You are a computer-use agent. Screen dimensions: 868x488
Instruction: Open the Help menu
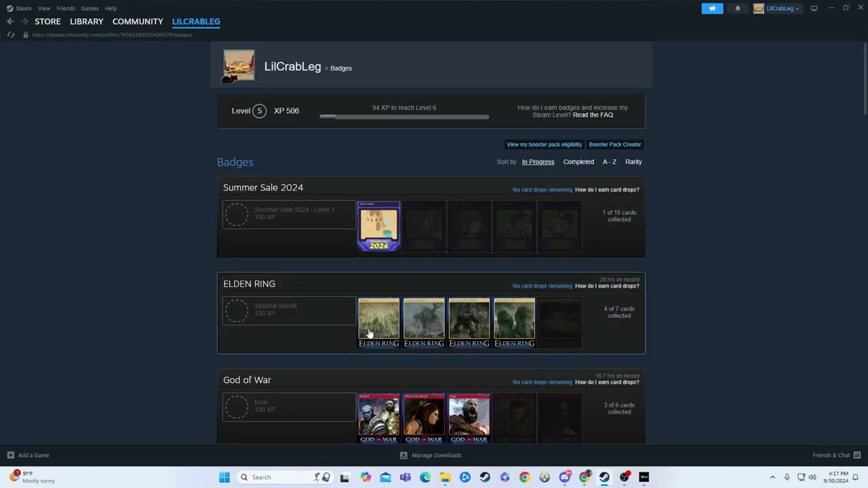coord(111,8)
